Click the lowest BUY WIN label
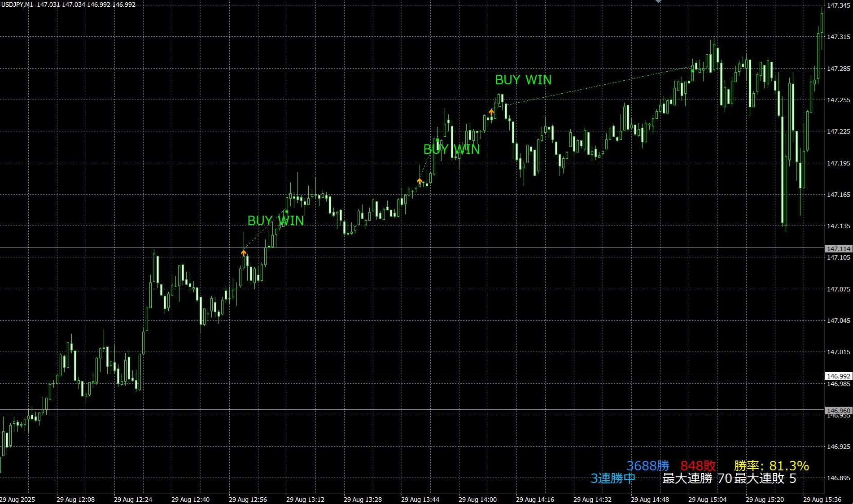This screenshot has width=853, height=504. point(276,221)
